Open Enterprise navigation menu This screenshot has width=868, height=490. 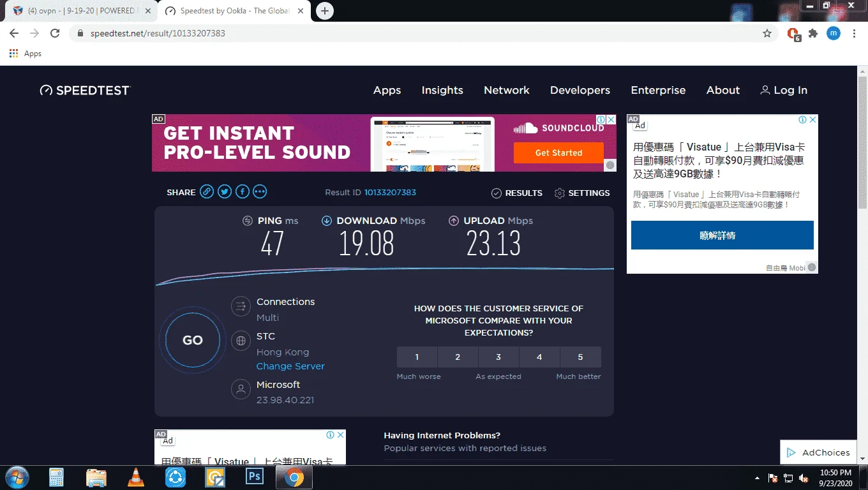pyautogui.click(x=658, y=90)
